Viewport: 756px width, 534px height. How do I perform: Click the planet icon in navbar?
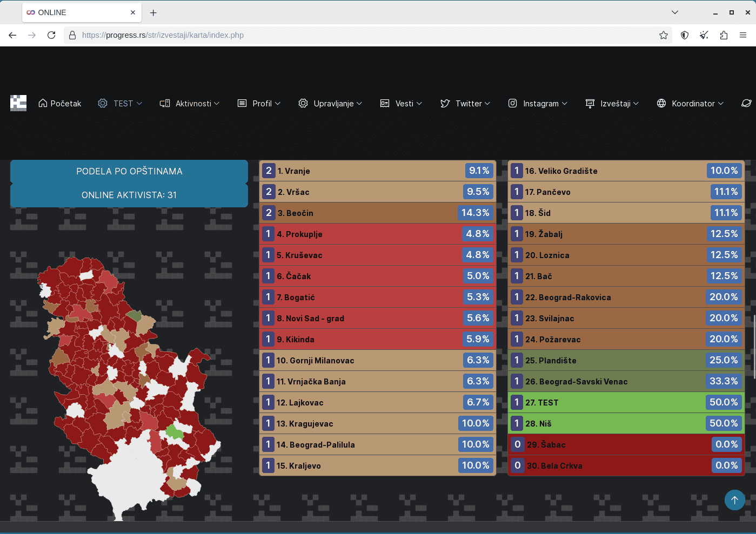point(746,103)
